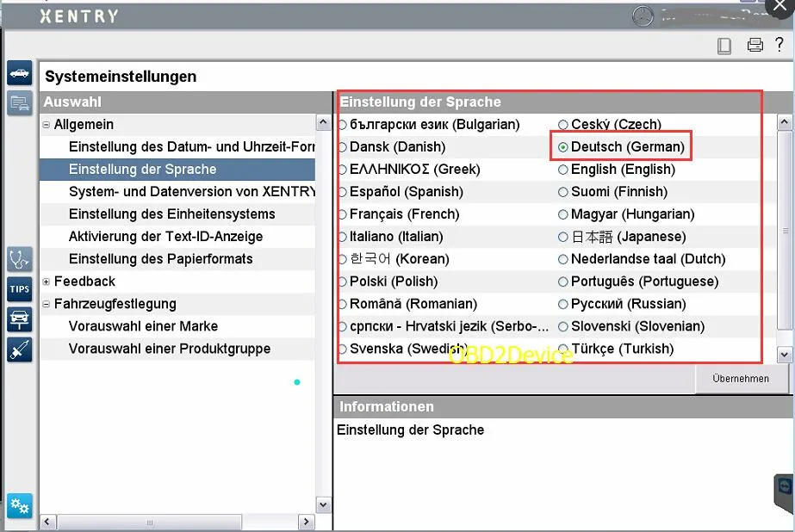Click language list scroll down arrow
Image resolution: width=795 pixels, height=532 pixels.
[785, 355]
